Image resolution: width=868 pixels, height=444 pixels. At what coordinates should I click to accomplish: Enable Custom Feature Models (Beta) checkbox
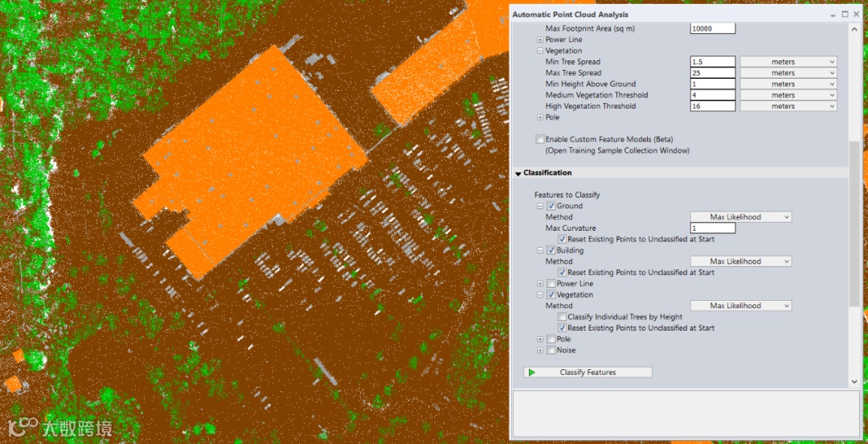540,139
